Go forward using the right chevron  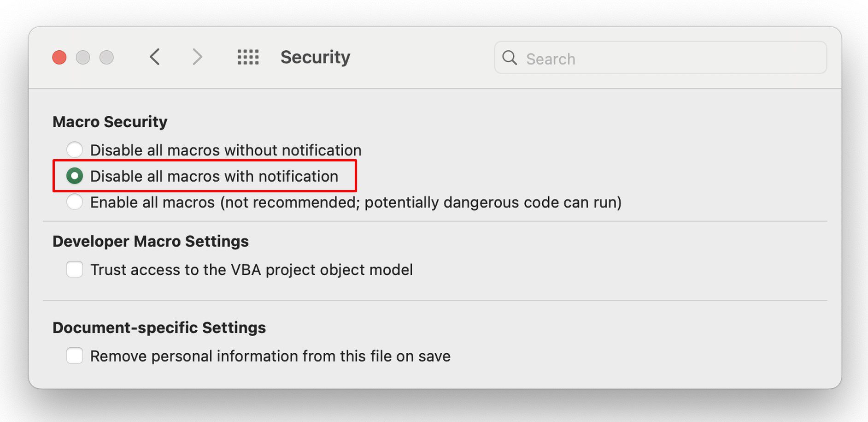tap(197, 57)
